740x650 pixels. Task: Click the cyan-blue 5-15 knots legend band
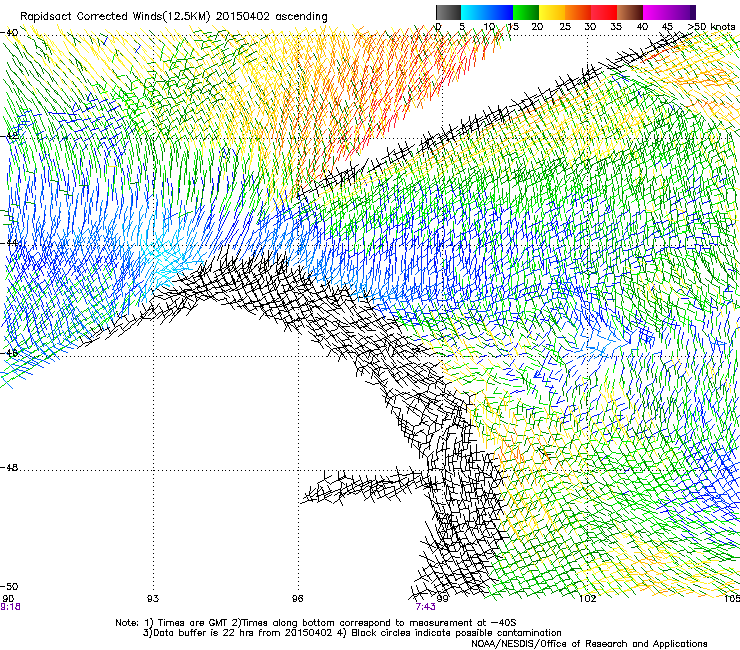point(487,12)
